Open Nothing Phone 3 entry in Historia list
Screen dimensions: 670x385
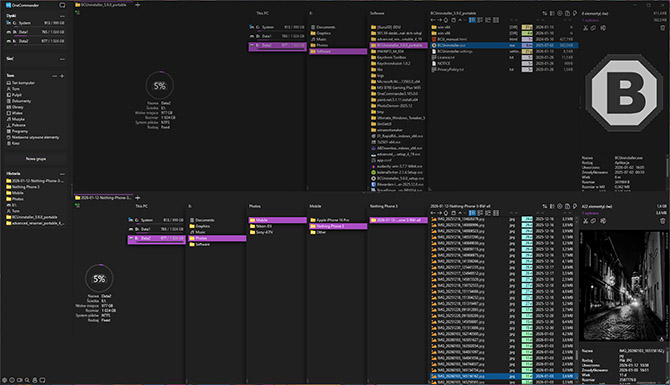pyautogui.click(x=23, y=187)
